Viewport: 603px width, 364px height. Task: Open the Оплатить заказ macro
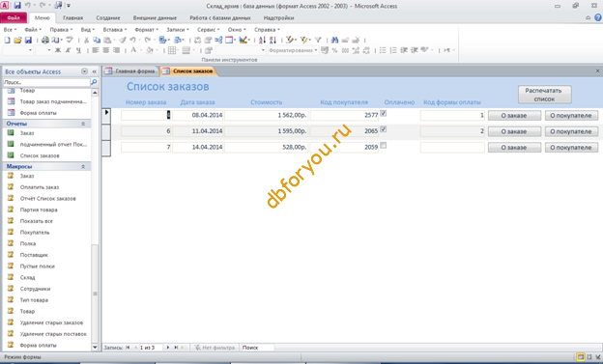40,187
